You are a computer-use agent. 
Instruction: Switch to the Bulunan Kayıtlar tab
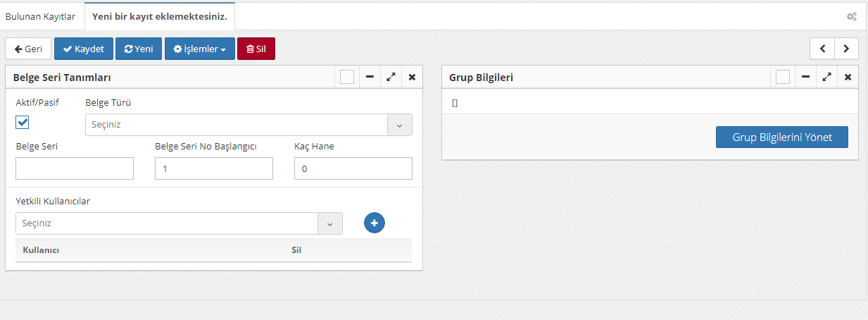[x=41, y=16]
